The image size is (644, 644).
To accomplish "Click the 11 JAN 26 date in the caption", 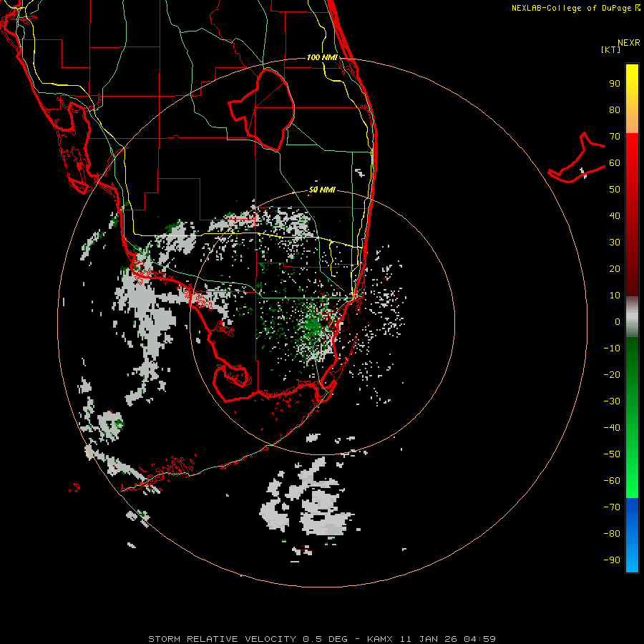I will pos(429,639).
